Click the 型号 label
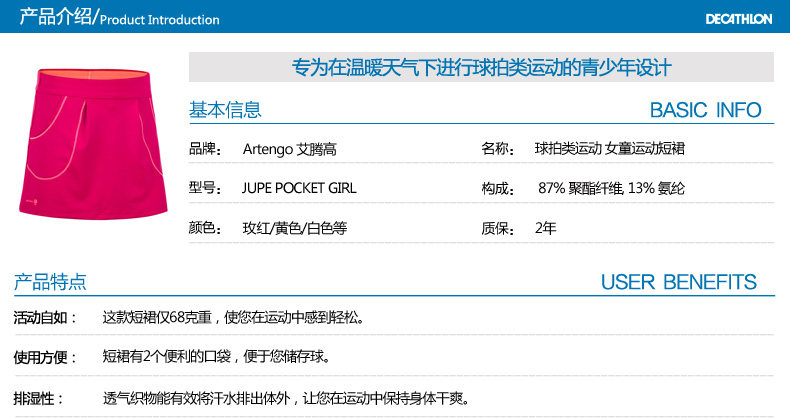790x418 pixels. (205, 188)
